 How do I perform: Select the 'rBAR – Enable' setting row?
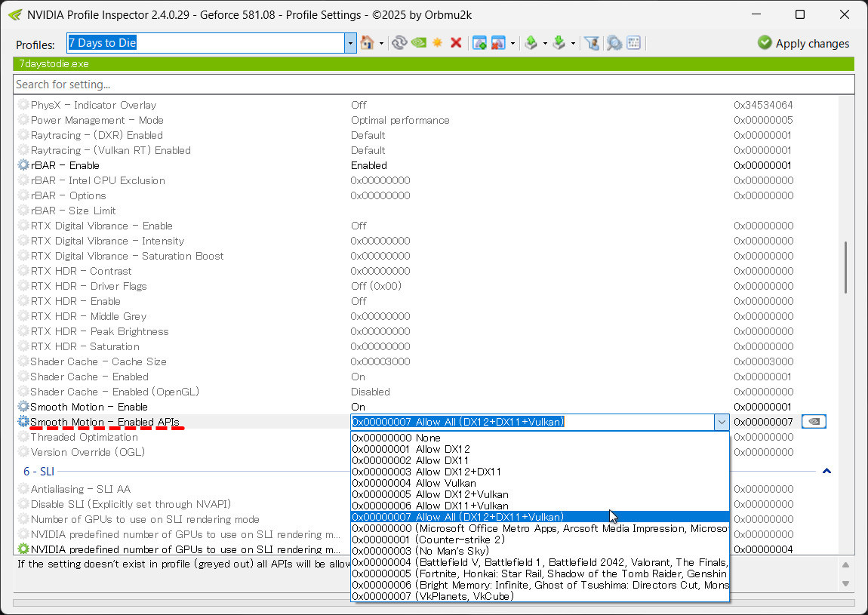point(65,165)
